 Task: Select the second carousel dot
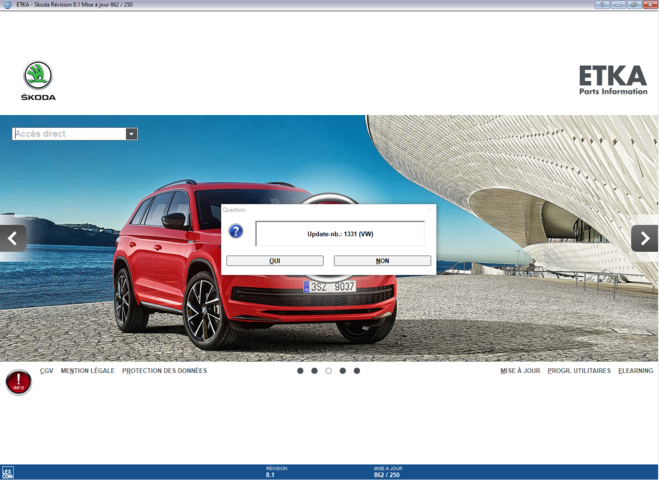click(314, 371)
